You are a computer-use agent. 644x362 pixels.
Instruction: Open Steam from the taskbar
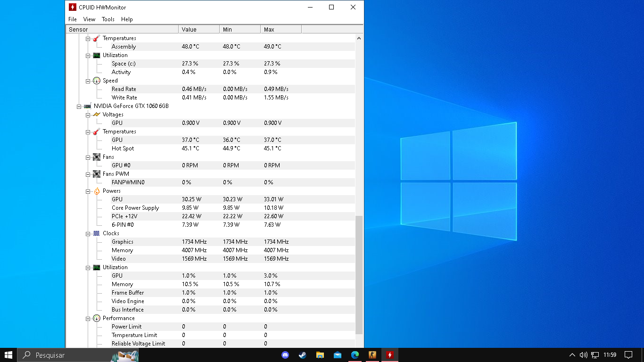pyautogui.click(x=303, y=355)
